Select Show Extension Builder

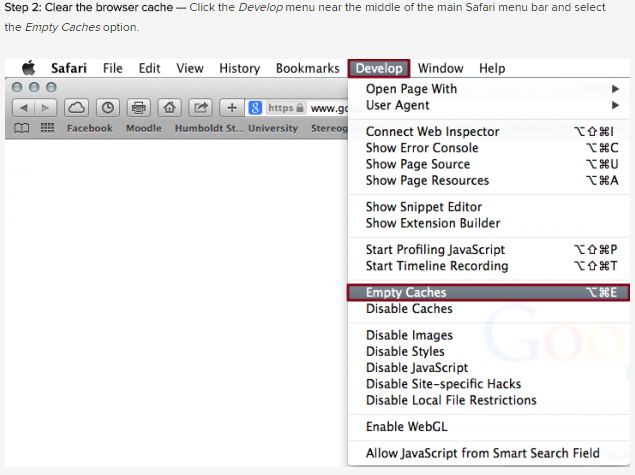click(x=489, y=223)
